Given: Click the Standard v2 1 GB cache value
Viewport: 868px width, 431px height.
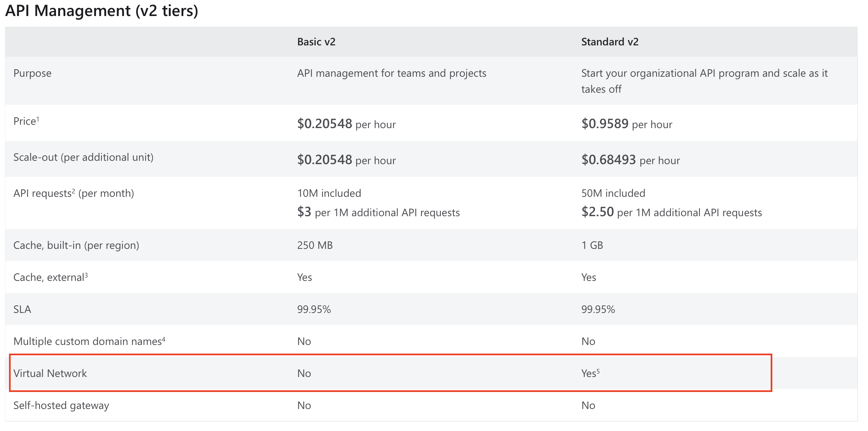Looking at the screenshot, I should click(592, 245).
